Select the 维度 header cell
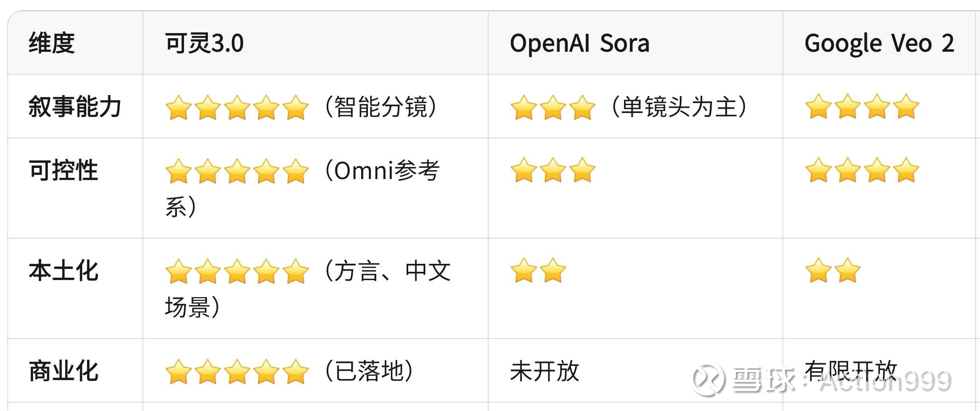Viewport: 980px width, 411px height. (x=52, y=43)
